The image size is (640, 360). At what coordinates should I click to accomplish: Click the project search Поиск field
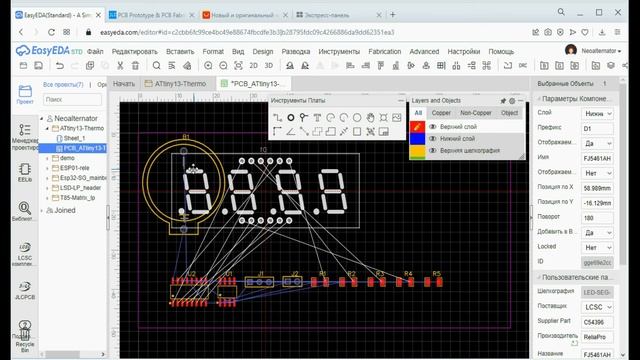pos(72,100)
